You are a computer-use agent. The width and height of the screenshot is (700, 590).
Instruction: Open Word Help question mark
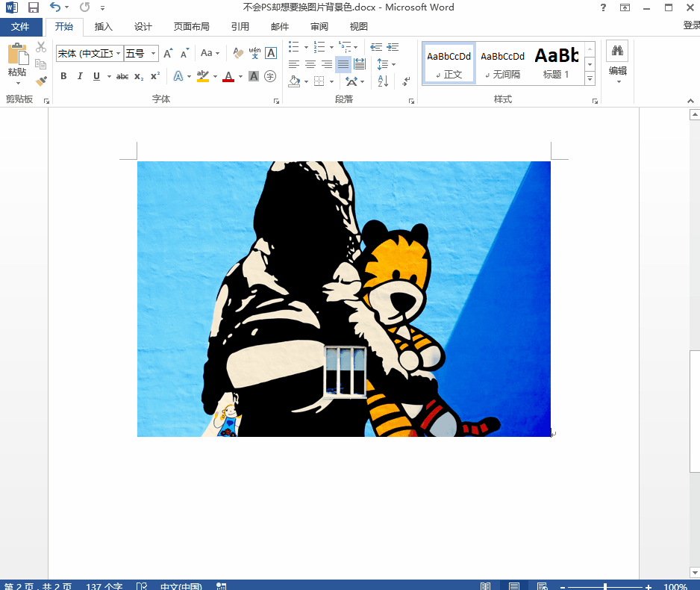[603, 7]
